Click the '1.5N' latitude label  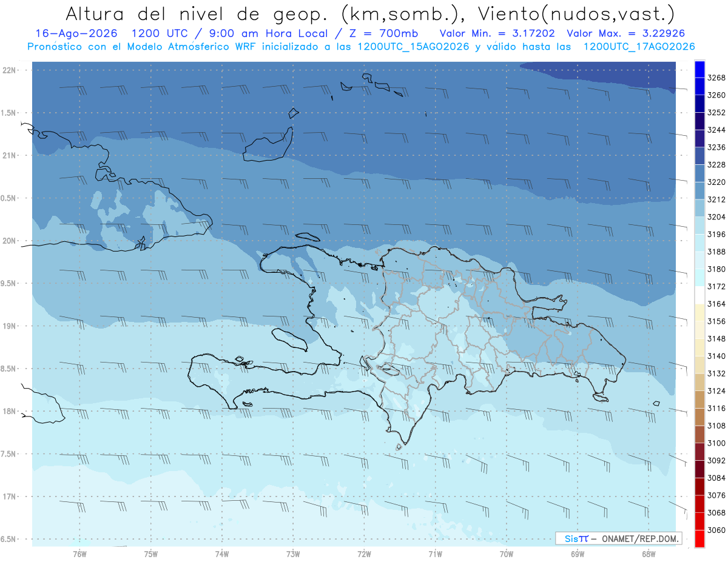9,113
